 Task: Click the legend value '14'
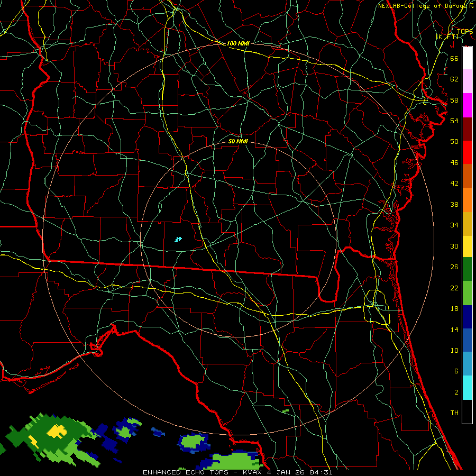pos(454,329)
